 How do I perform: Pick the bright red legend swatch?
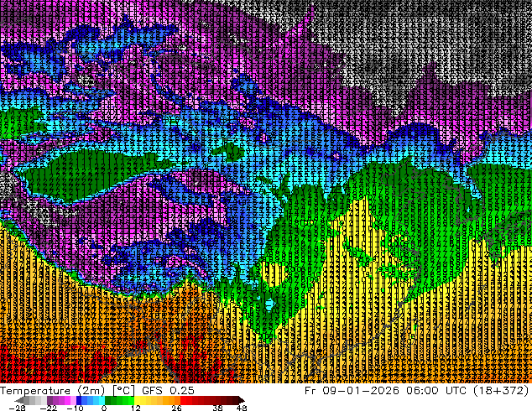point(183,400)
